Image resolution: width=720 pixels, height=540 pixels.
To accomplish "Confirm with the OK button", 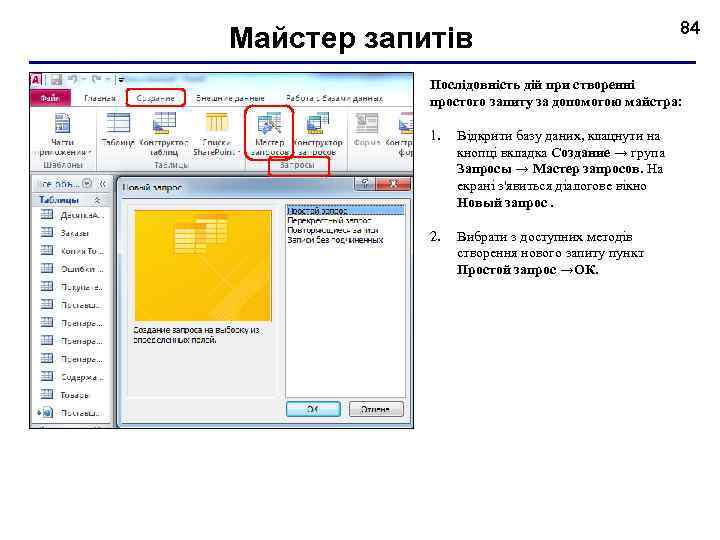I will [313, 409].
